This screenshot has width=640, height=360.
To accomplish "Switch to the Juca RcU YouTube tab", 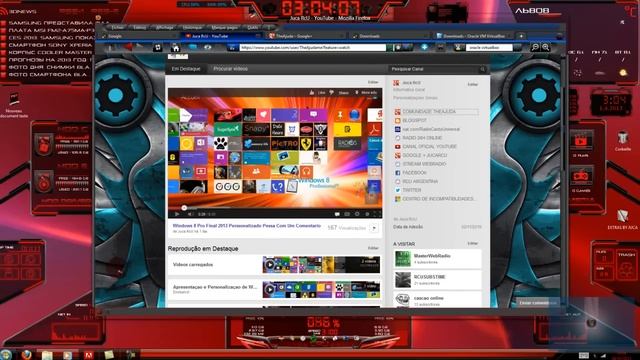I will tap(222, 36).
